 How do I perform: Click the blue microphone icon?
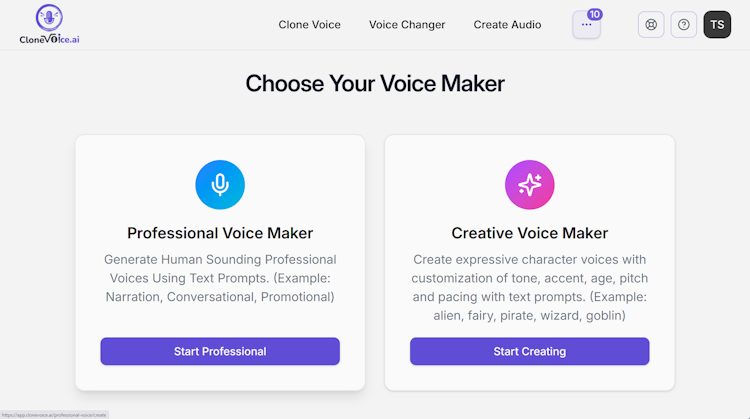220,185
